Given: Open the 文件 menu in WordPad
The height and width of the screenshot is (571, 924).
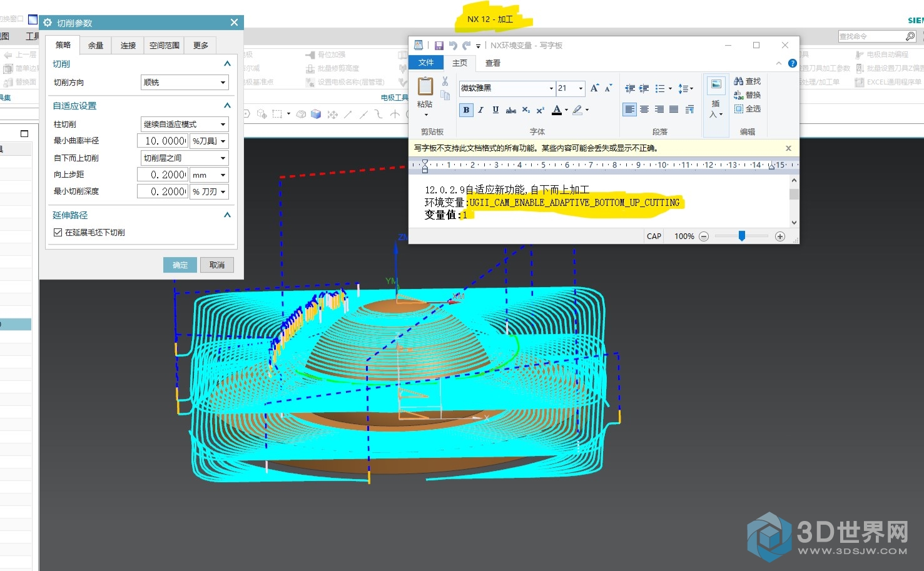Looking at the screenshot, I should (x=426, y=63).
